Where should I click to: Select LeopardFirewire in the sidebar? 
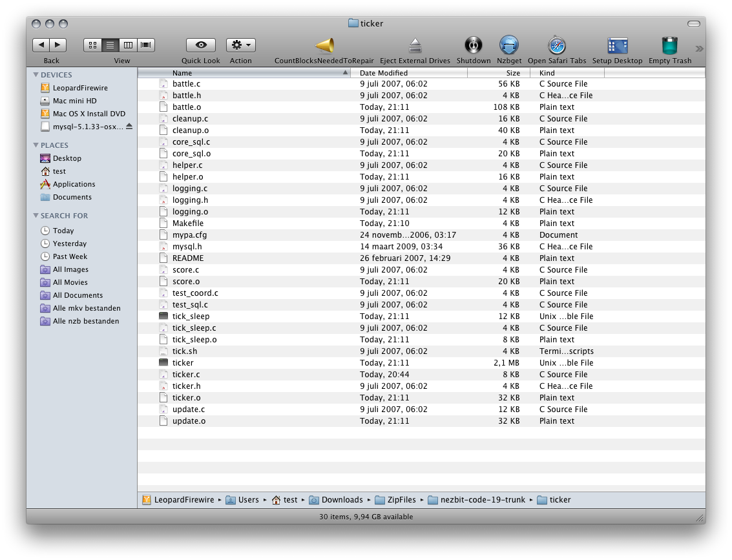[x=81, y=88]
